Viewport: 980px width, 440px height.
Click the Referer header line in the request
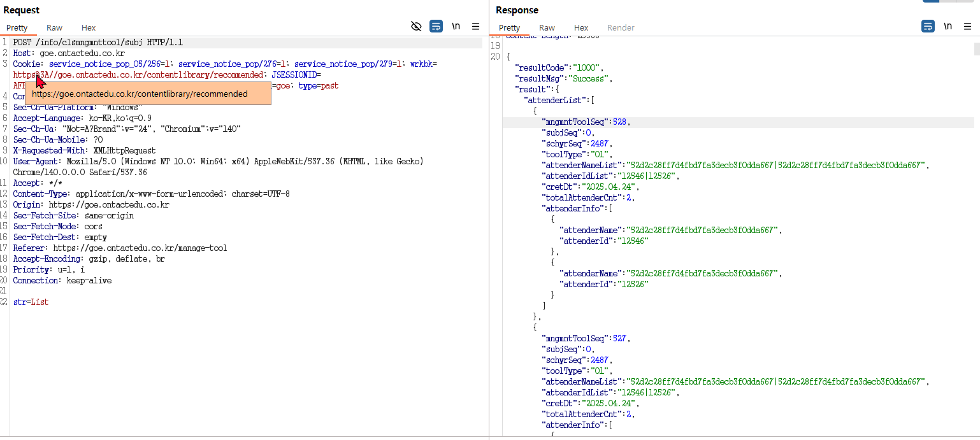(x=120, y=248)
